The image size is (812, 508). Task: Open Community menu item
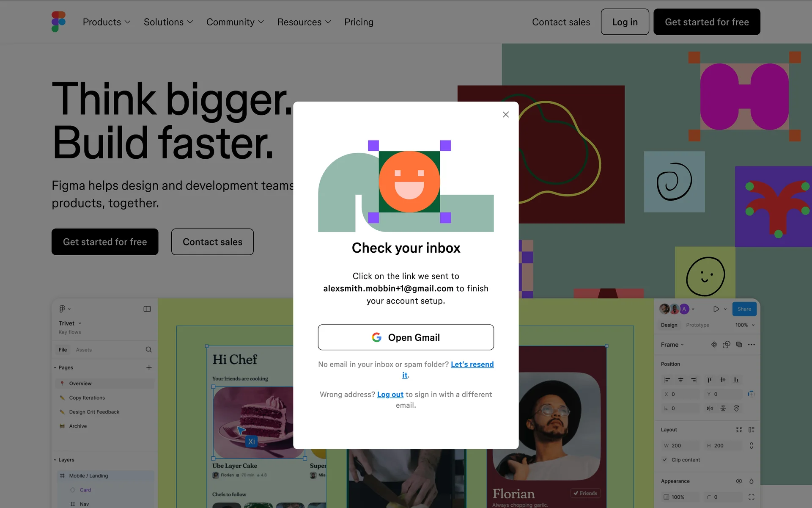pyautogui.click(x=235, y=22)
